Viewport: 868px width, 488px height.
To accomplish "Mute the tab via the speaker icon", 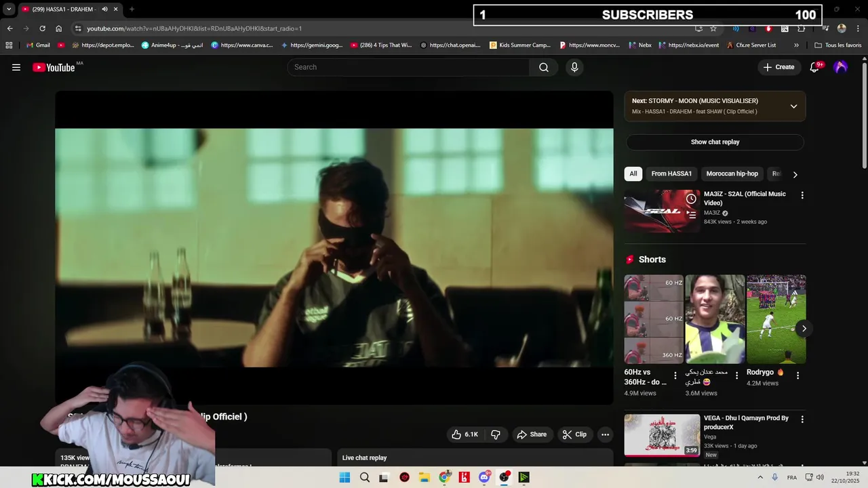I will click(x=104, y=9).
